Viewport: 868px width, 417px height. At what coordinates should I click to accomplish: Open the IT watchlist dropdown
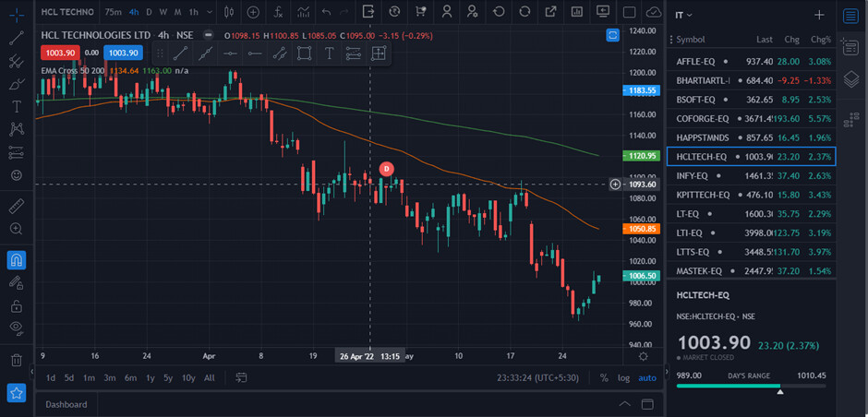683,15
